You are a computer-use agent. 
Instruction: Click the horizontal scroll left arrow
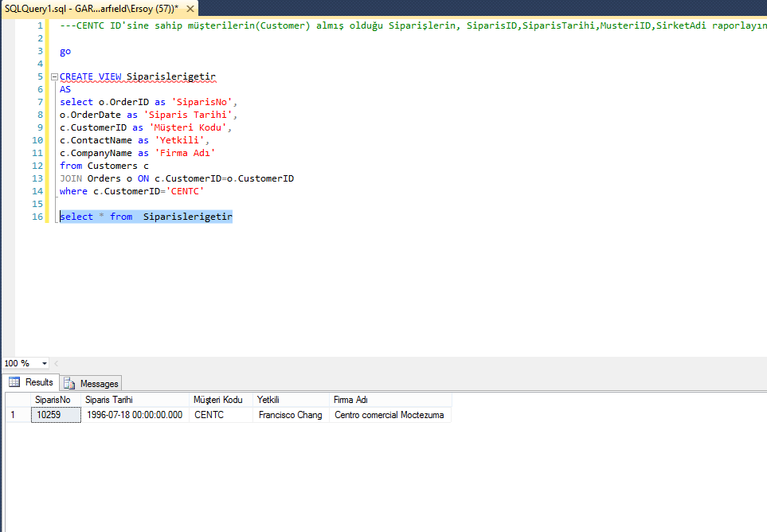57,363
